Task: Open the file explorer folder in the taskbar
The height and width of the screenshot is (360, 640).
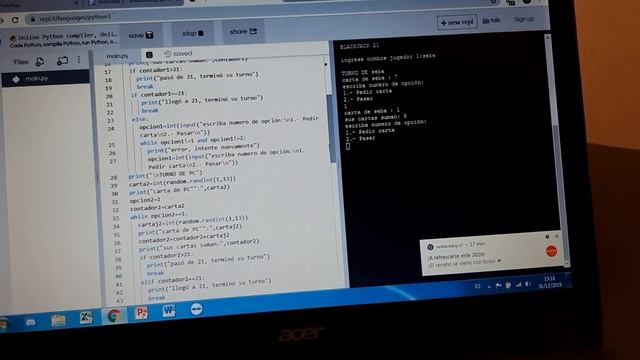Action: (x=58, y=320)
